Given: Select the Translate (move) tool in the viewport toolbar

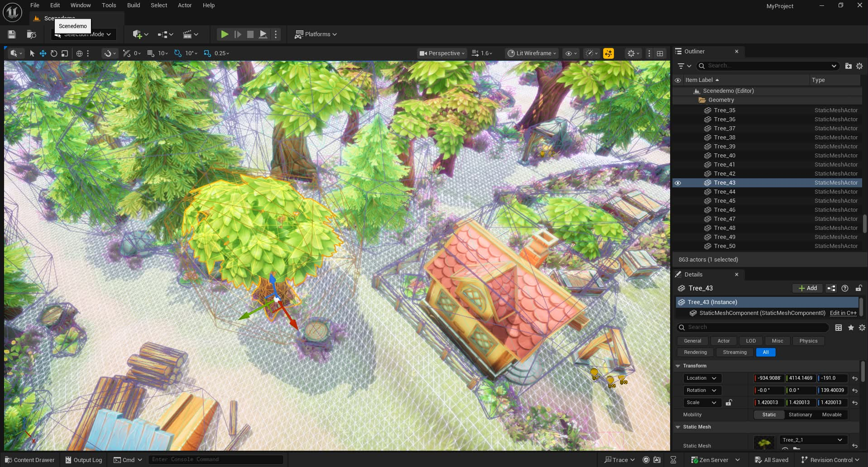Looking at the screenshot, I should click(43, 53).
